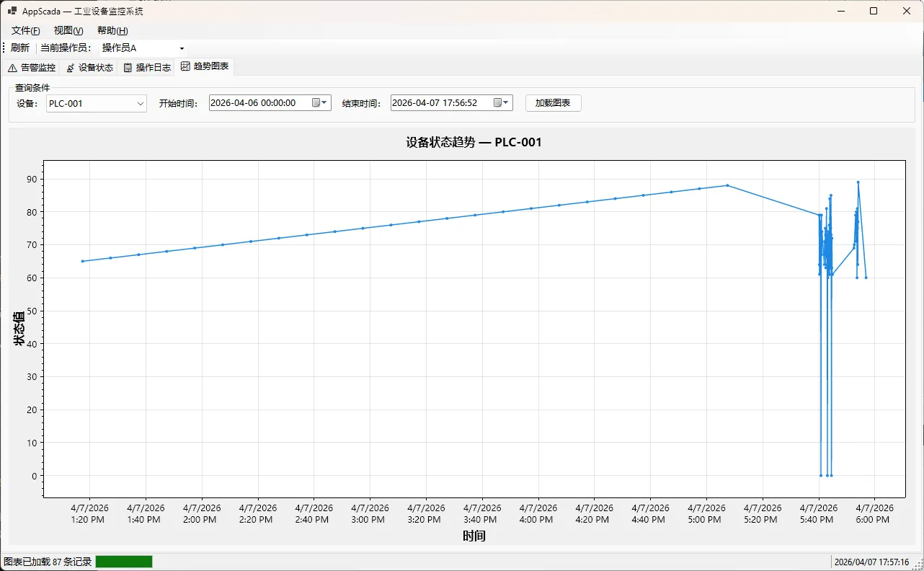
Task: Open calendar picker for 开始时间
Action: point(319,103)
